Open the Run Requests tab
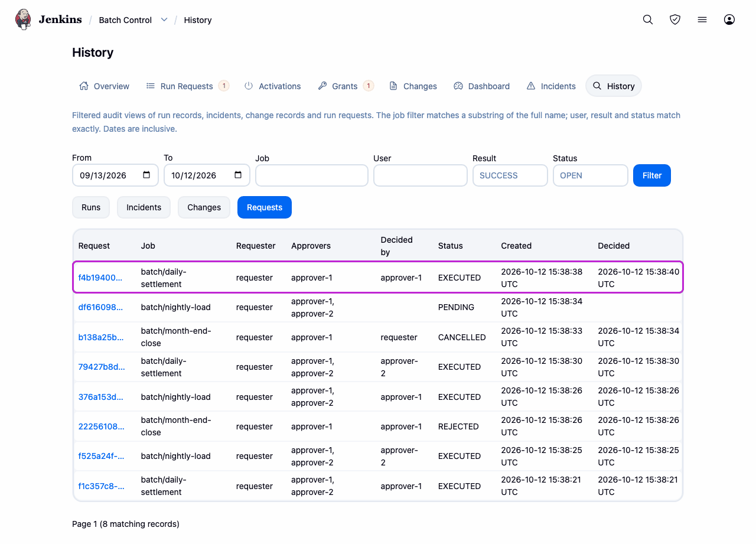 (x=187, y=86)
